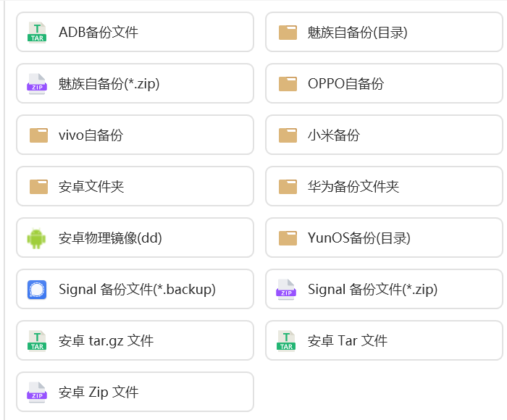Click the TAR icon next to 安卓 tar.gz 文件
This screenshot has width=507, height=420.
pyautogui.click(x=37, y=341)
